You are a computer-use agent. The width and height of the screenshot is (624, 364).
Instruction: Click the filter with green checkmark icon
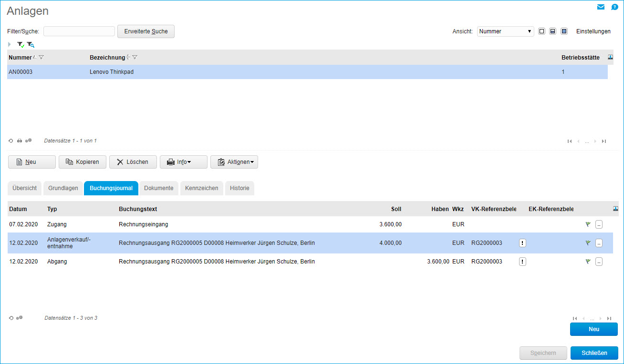point(21,44)
